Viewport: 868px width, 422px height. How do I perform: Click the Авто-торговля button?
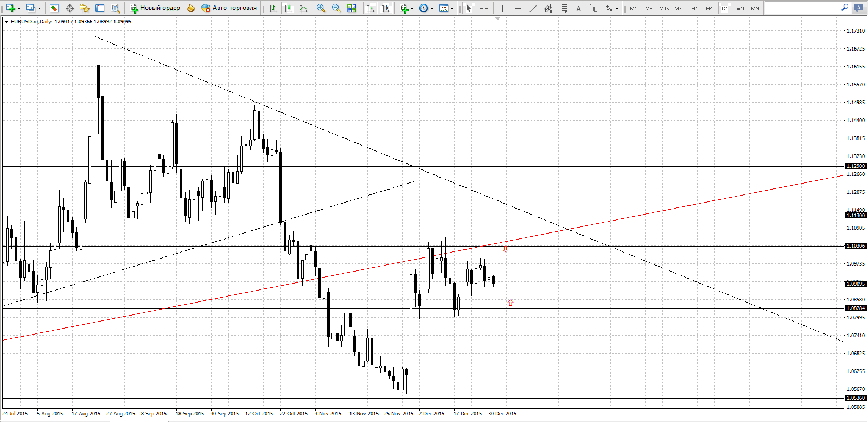pos(229,8)
